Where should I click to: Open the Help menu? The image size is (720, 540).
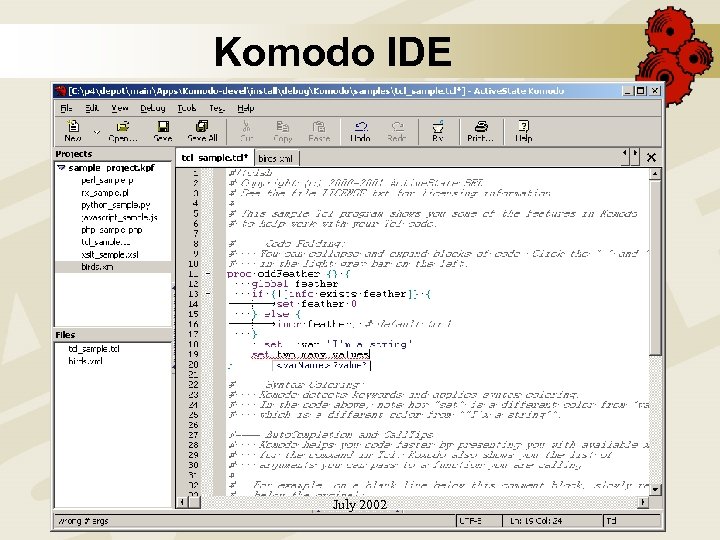click(246, 108)
